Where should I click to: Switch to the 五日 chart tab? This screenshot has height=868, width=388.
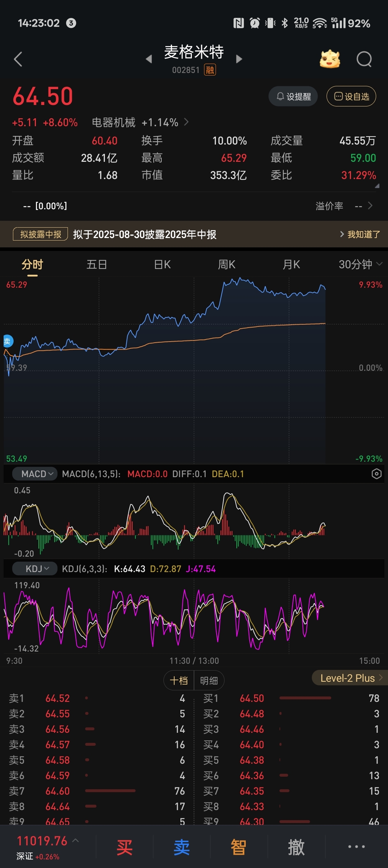click(x=97, y=265)
